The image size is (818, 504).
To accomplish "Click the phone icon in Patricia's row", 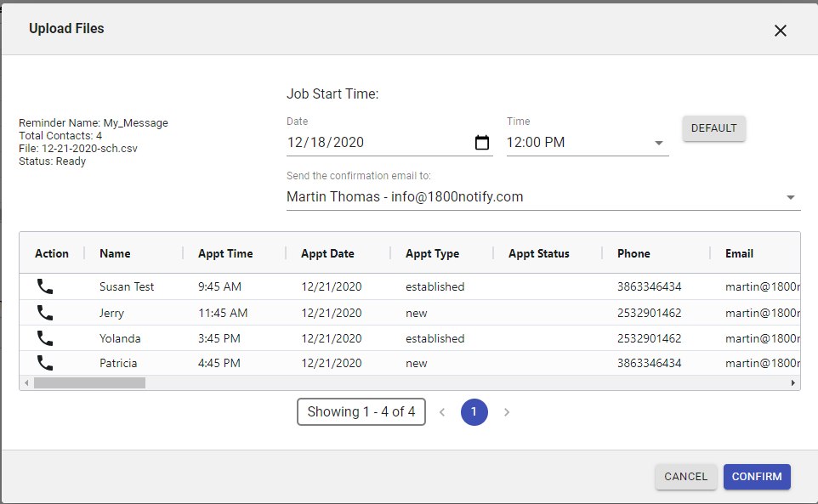I will (x=45, y=363).
